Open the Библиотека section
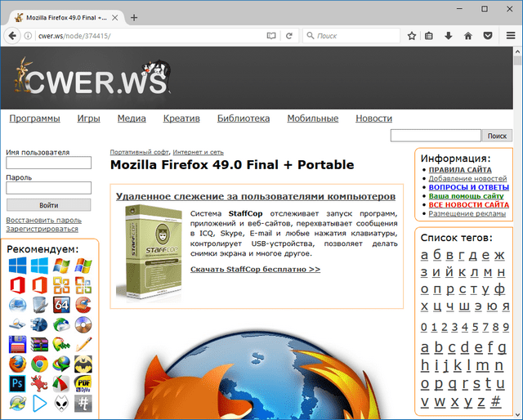Screen dimensions: 523x420 244,118
